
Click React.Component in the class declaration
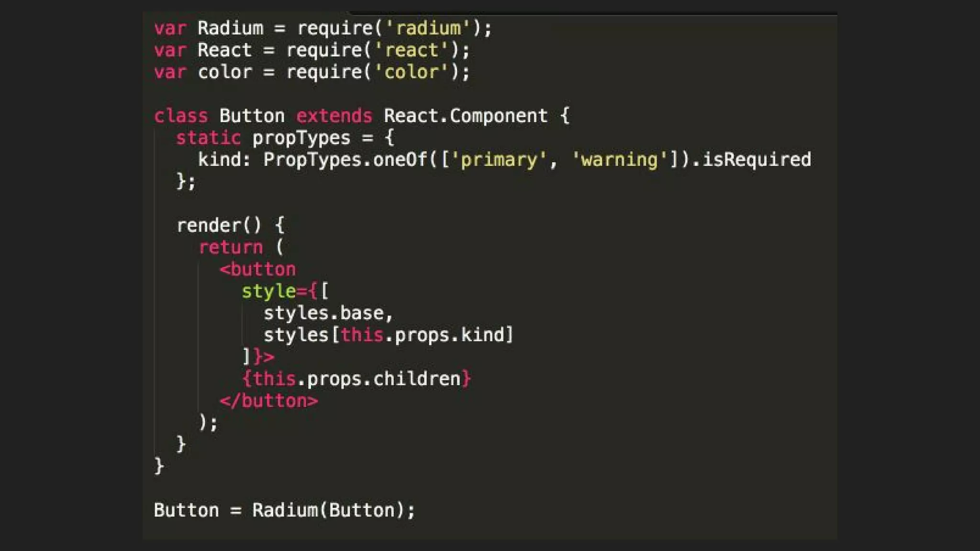pyautogui.click(x=466, y=116)
